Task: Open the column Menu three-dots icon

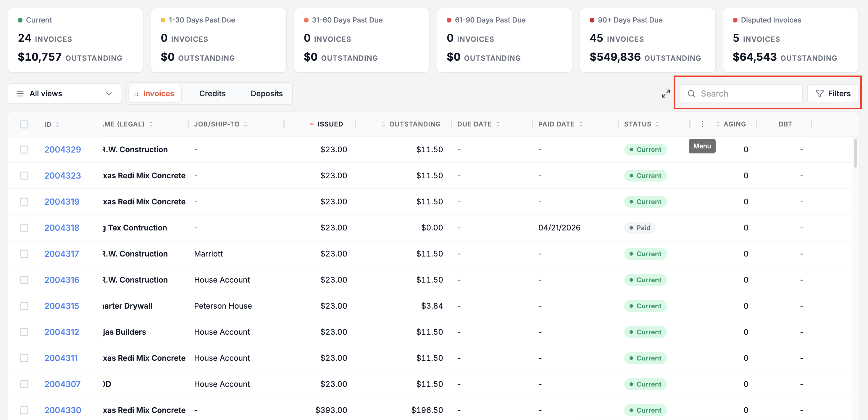Action: tap(702, 124)
